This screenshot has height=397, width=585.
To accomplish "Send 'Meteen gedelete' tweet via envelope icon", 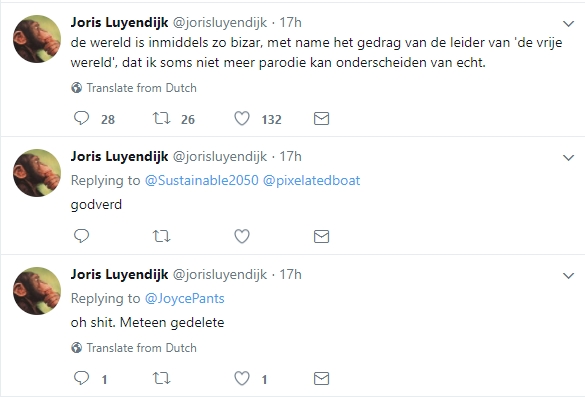I will click(x=321, y=379).
